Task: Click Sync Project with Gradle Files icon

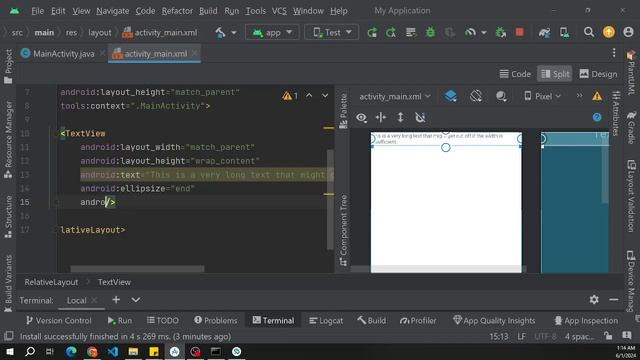Action: (x=544, y=32)
